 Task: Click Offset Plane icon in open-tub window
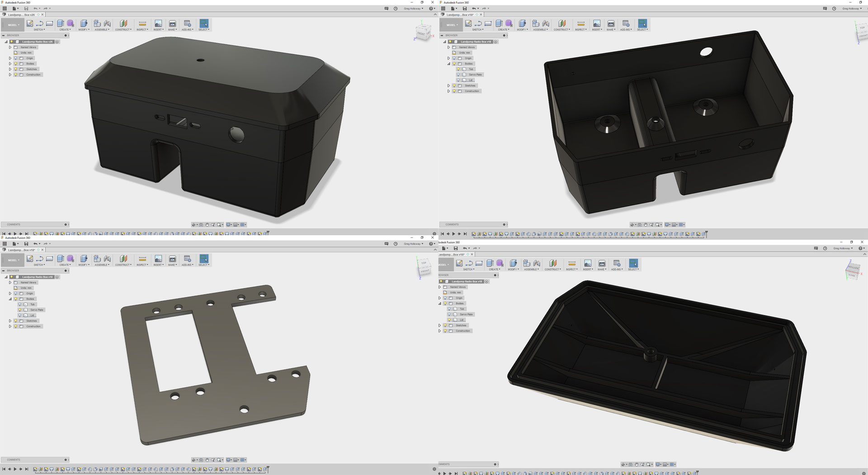(561, 24)
